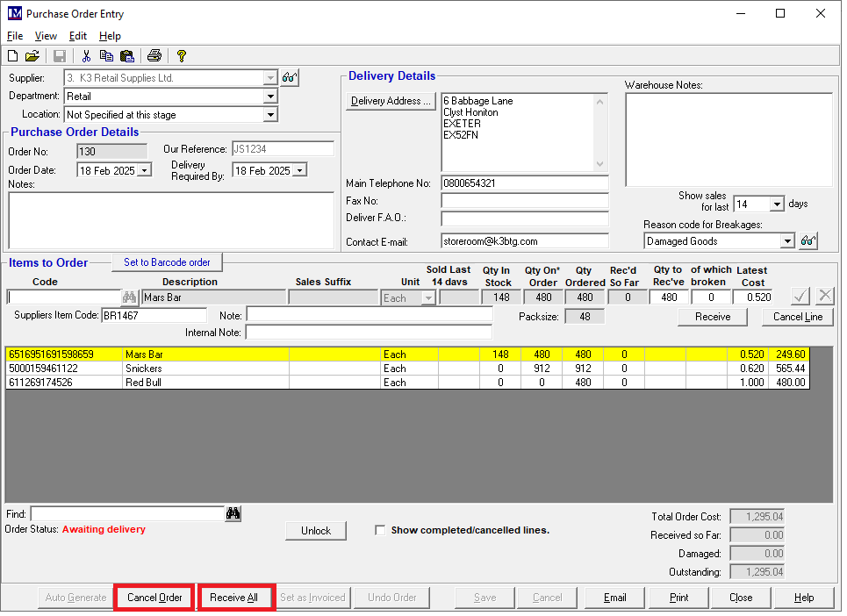Open supplier lookup glasses icon
Image resolution: width=847 pixels, height=616 pixels.
pyautogui.click(x=290, y=78)
